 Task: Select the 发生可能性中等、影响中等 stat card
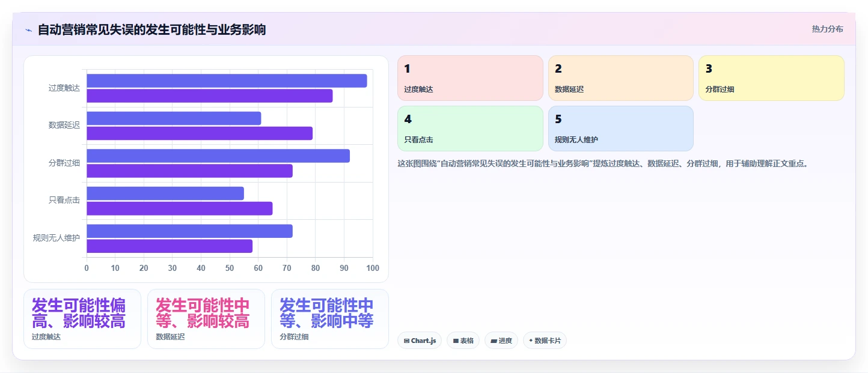coord(330,319)
